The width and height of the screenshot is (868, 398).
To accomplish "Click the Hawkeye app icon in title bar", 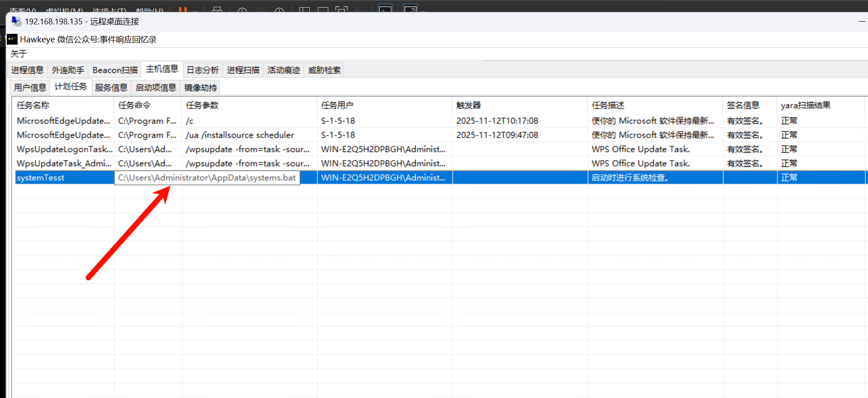I will click(12, 40).
